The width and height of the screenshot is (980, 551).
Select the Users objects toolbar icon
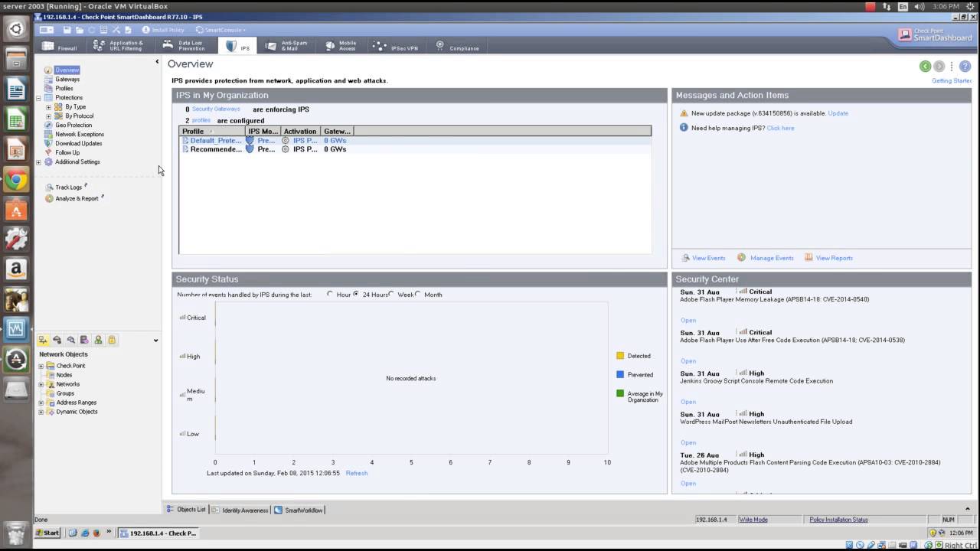tap(98, 340)
